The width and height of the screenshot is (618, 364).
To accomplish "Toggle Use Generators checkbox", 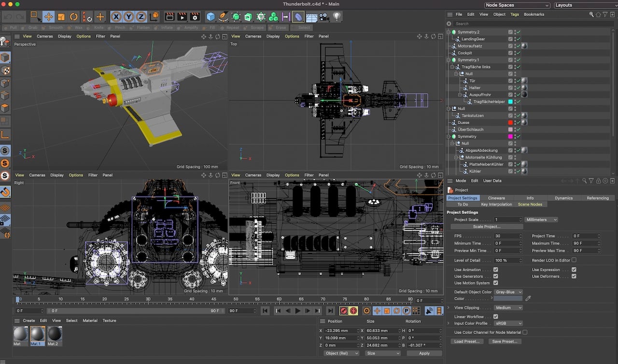I will click(496, 276).
